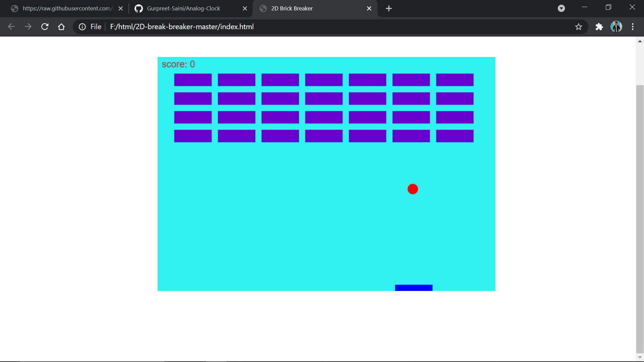This screenshot has width=644, height=362.
Task: Close the 2D Brick Breaker tab
Action: (x=369, y=8)
